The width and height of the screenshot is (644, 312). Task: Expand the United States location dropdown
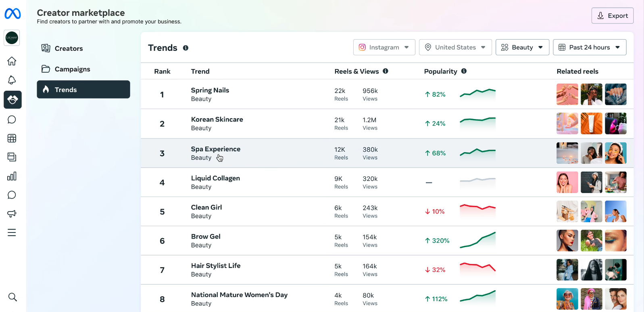(455, 47)
